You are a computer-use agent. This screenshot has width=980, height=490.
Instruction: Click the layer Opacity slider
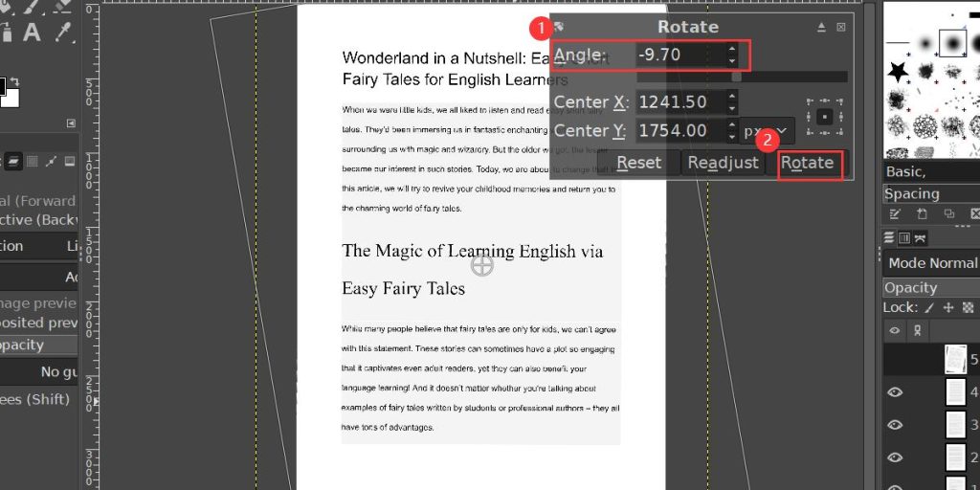click(931, 287)
